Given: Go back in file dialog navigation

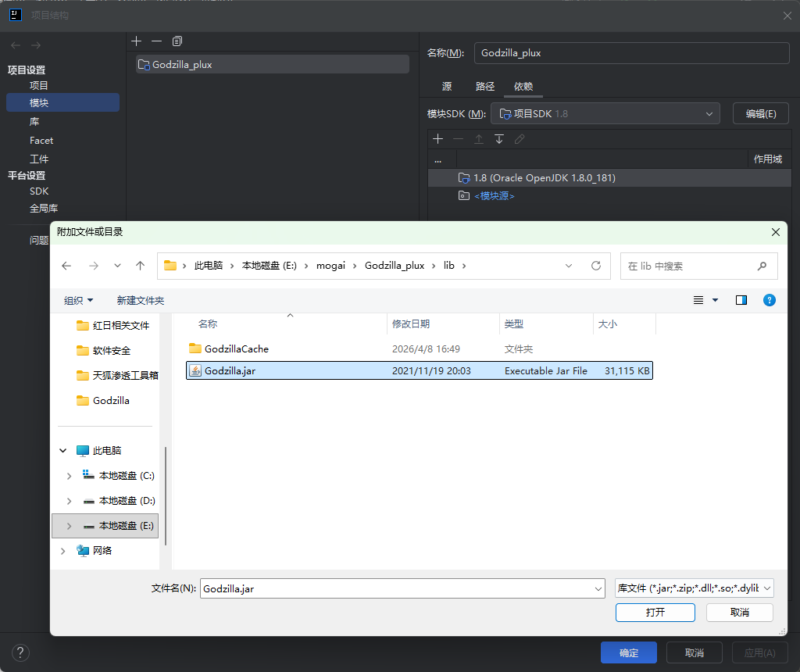Looking at the screenshot, I should 66,266.
